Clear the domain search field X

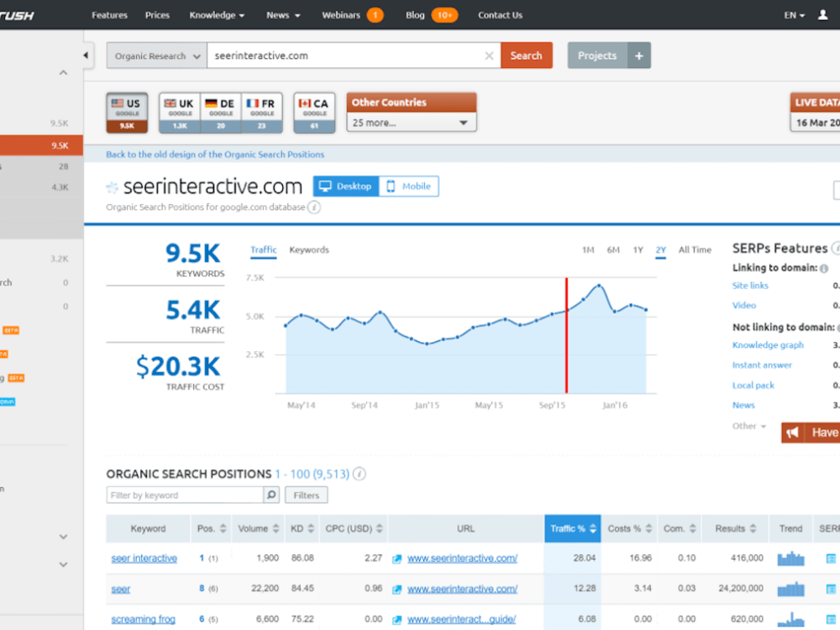(x=489, y=55)
